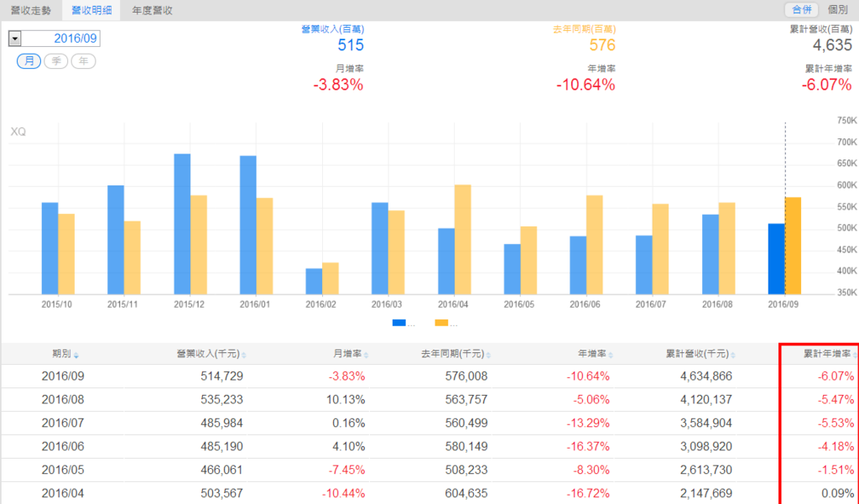Click sort arrows beside 年增率 column header

pos(611,356)
